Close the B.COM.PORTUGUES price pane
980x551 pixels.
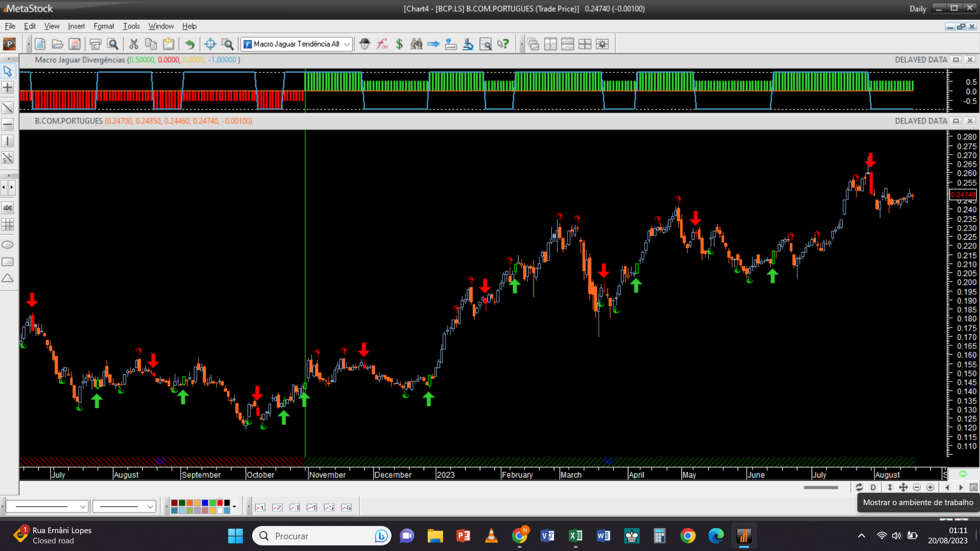coord(970,121)
